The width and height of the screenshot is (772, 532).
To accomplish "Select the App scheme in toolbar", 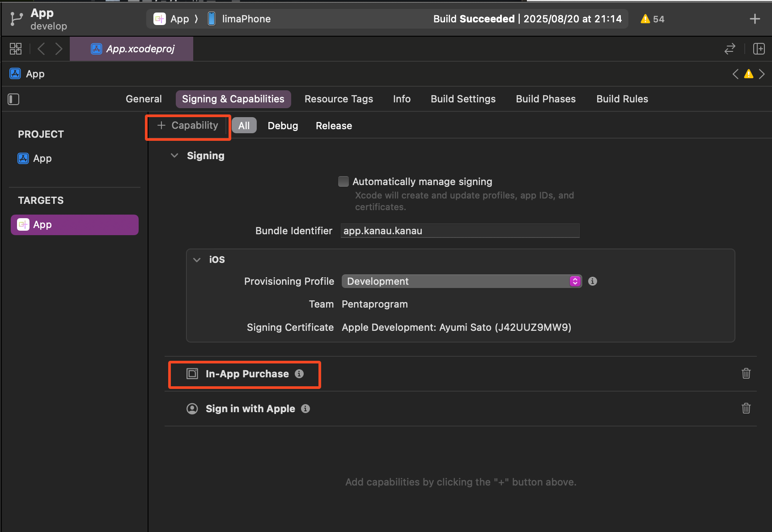I will (171, 19).
